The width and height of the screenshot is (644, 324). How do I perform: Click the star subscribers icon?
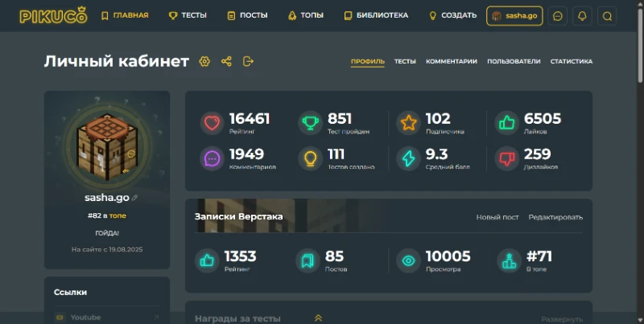(408, 123)
